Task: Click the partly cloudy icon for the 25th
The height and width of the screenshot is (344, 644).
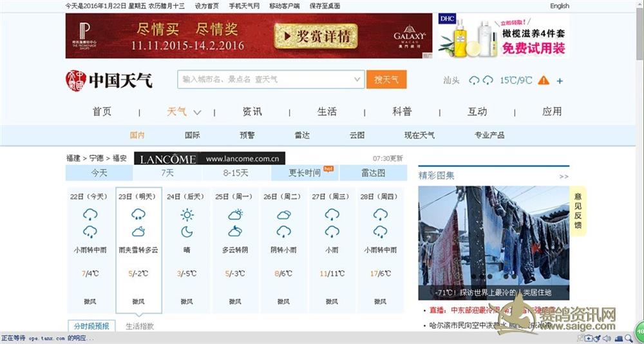Action: coord(235,215)
